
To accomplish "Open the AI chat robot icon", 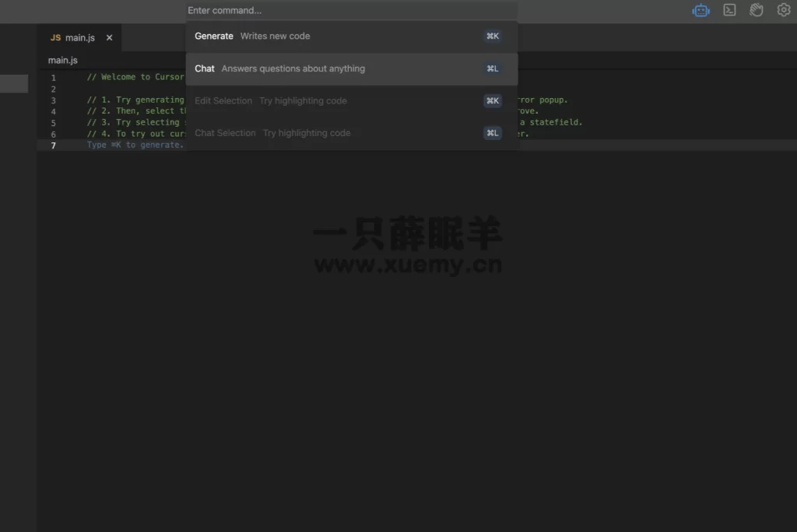I will tap(700, 10).
